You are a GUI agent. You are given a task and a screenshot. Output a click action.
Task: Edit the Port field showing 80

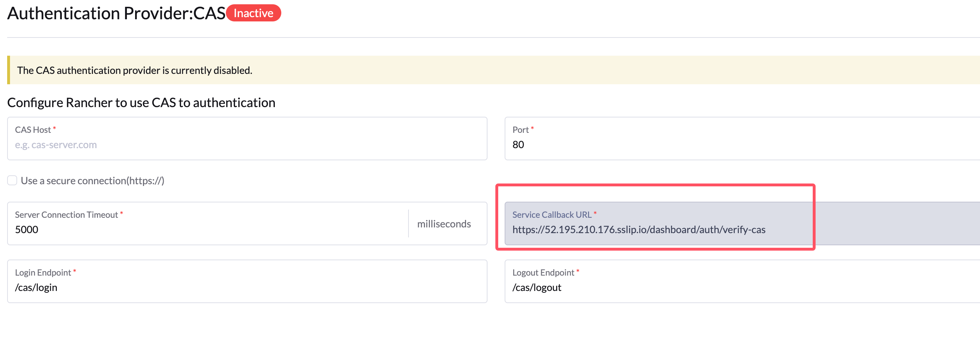(x=742, y=139)
